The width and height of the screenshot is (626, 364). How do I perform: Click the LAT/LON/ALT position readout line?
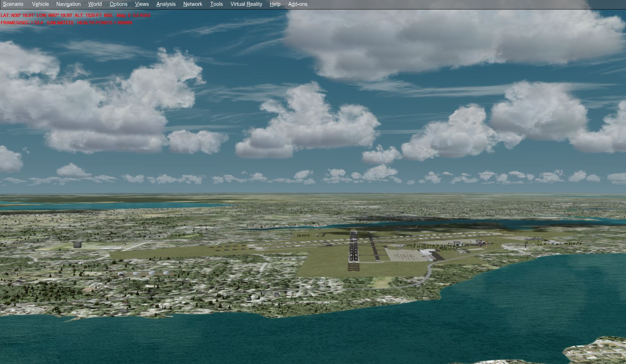tap(75, 15)
